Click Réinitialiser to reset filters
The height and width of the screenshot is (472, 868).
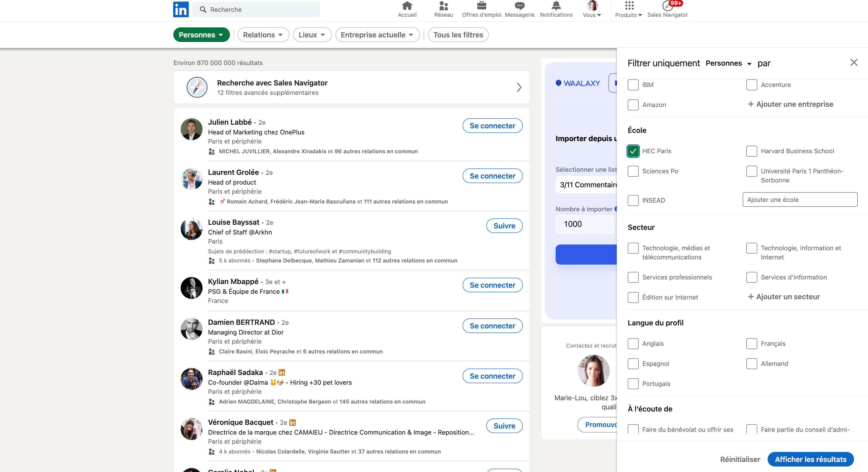click(740, 459)
